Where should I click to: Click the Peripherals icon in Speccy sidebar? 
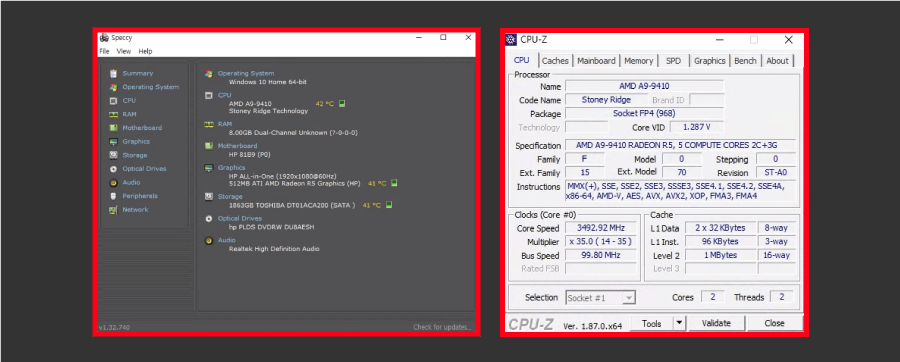(x=113, y=196)
